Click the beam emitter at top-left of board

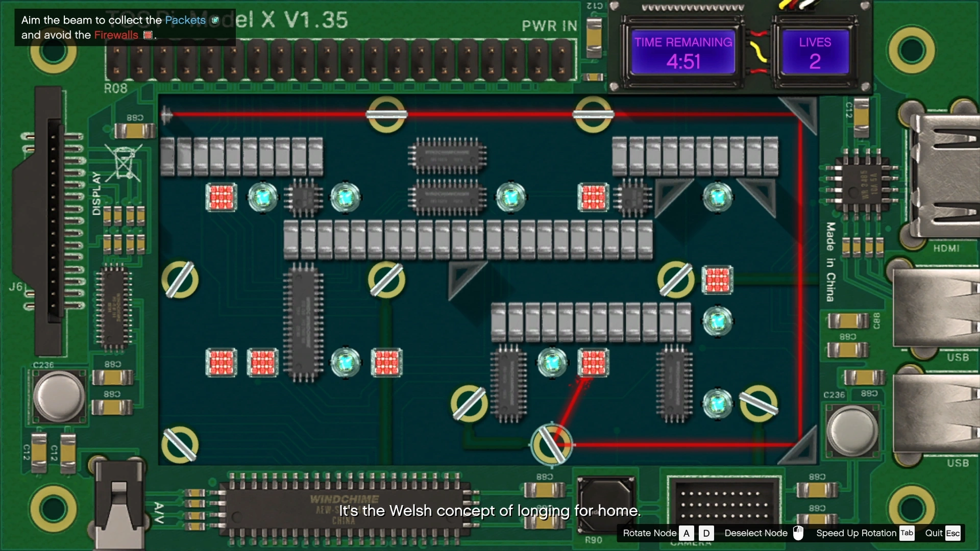[x=166, y=115]
